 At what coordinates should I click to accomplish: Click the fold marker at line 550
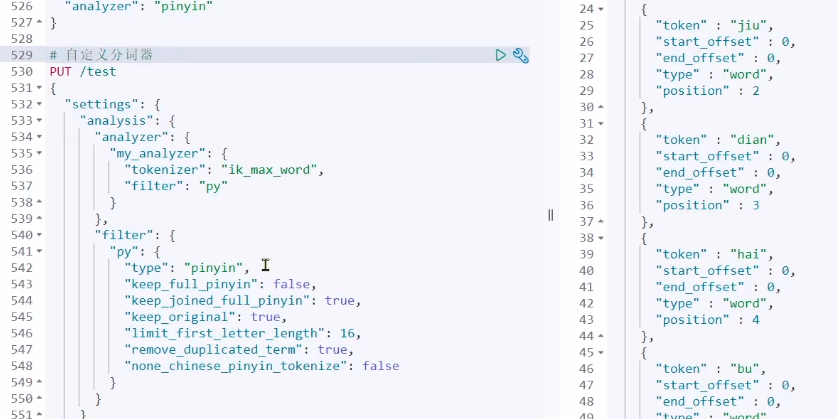40,399
